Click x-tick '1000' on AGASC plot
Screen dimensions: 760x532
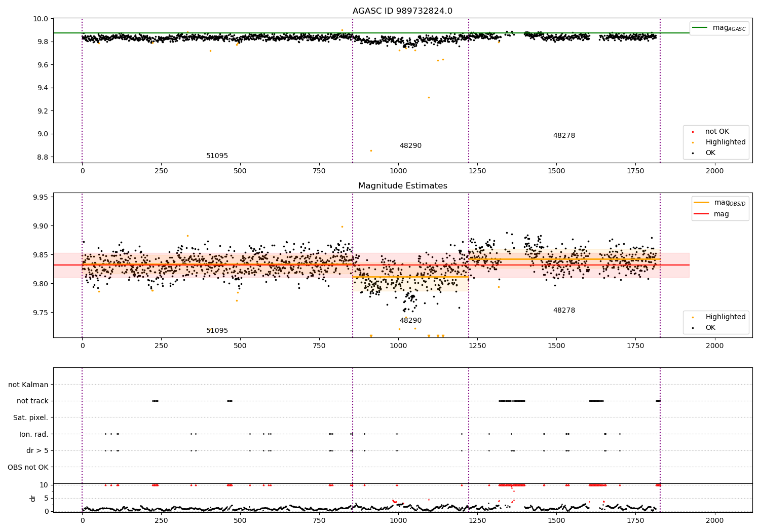coord(398,171)
